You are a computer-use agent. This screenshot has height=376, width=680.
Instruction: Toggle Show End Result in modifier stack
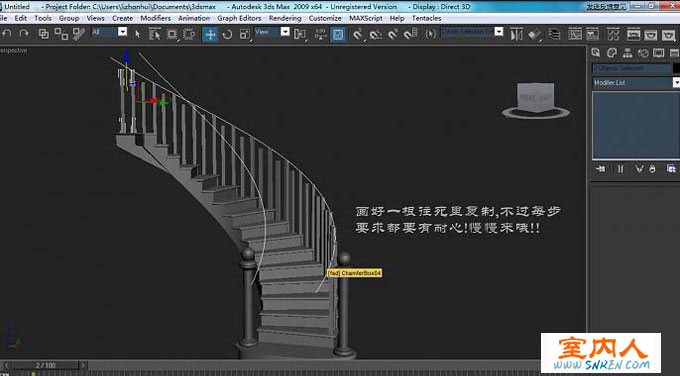[x=621, y=169]
